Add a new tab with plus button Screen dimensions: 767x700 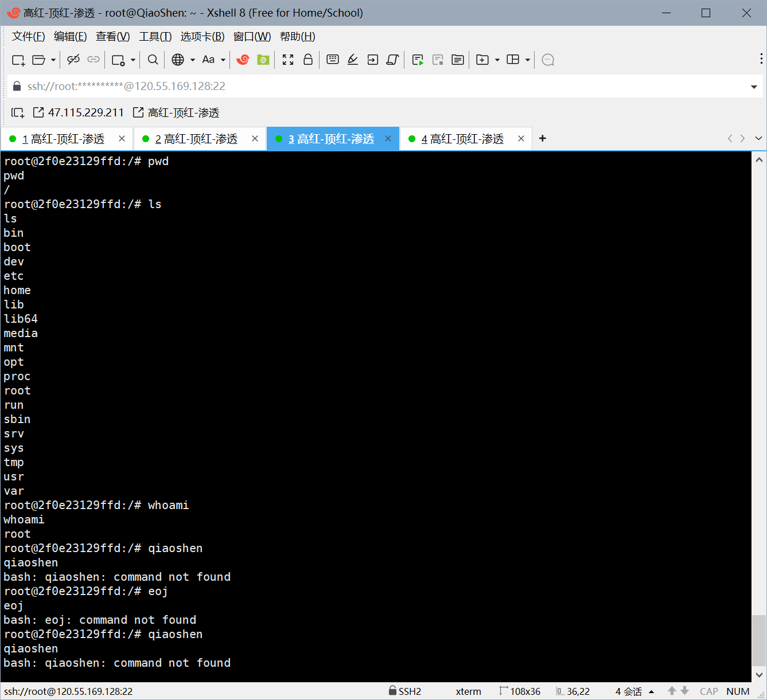(x=543, y=138)
